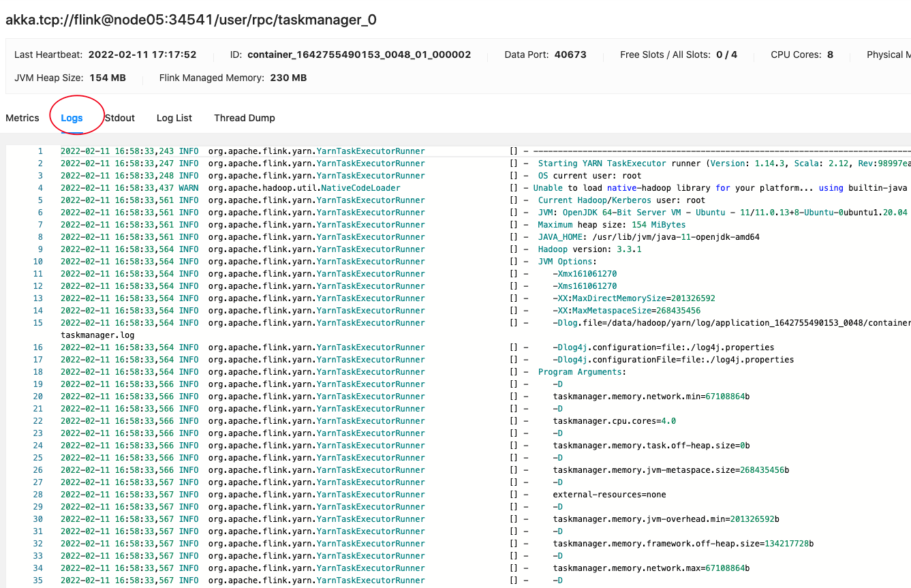Click log line number 15
The height and width of the screenshot is (588, 911).
pyautogui.click(x=38, y=323)
